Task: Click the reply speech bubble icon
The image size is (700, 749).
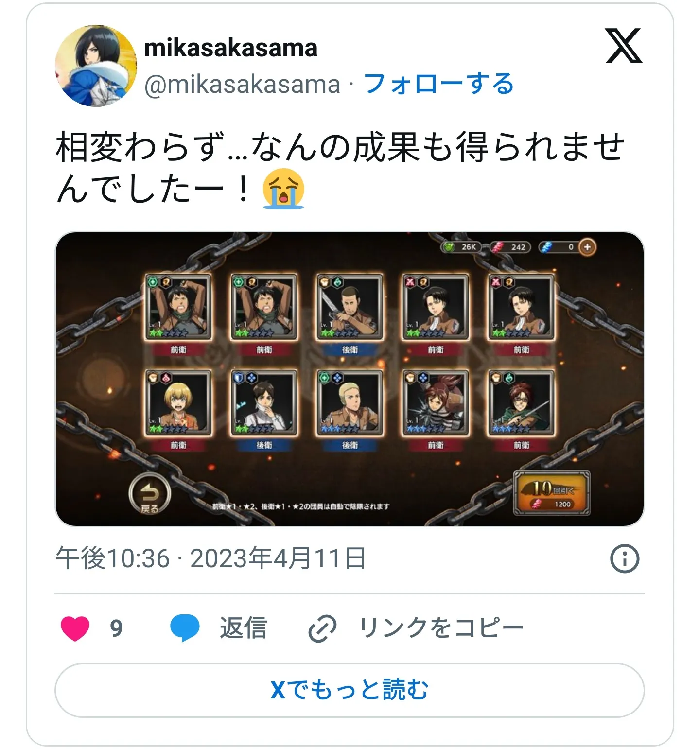Action: 185,628
